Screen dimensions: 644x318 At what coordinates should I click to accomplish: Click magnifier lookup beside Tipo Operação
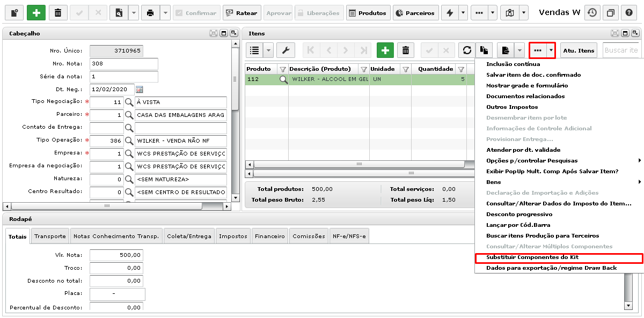[129, 140]
